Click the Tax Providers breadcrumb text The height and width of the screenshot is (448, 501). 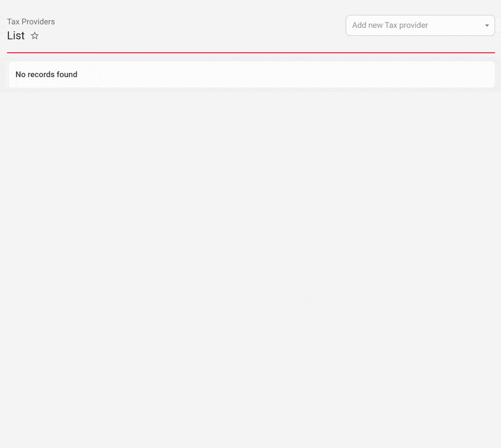[31, 22]
